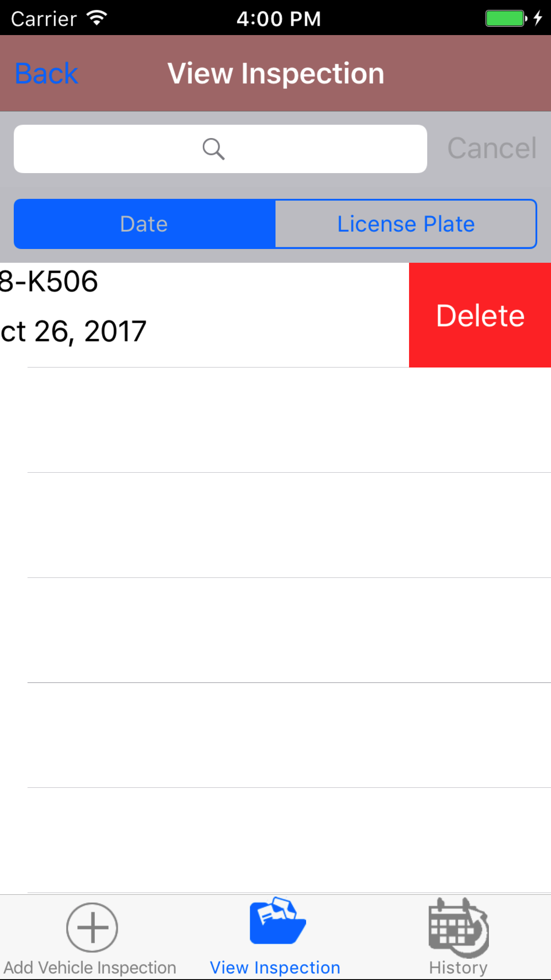Screen dimensions: 551x980
Task: Switch sorting to the License Plate segment
Action: pyautogui.click(x=406, y=224)
